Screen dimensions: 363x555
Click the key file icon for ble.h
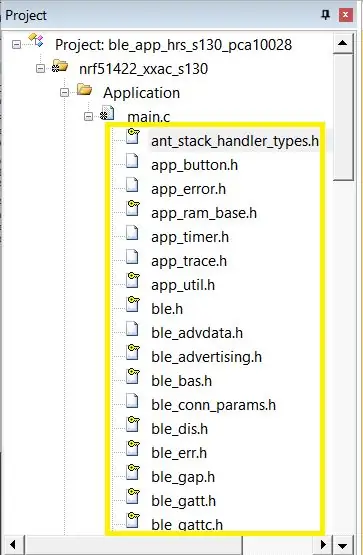133,304
